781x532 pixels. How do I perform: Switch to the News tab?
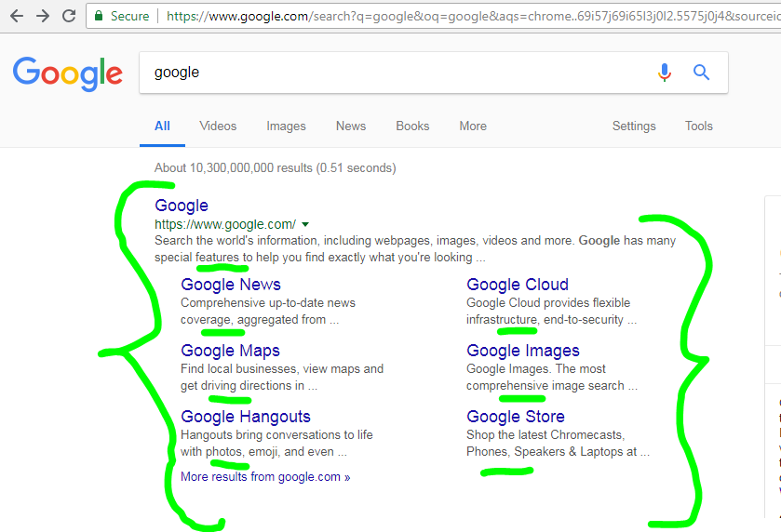[x=351, y=126]
